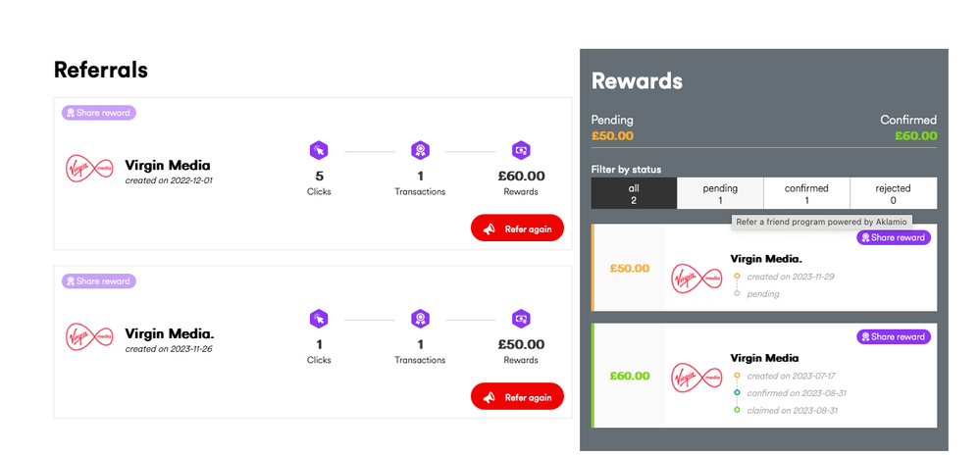Screen dimensions: 980x457
Task: Click Virgin Media logo in confirmed £60.00 reward
Action: pyautogui.click(x=696, y=378)
